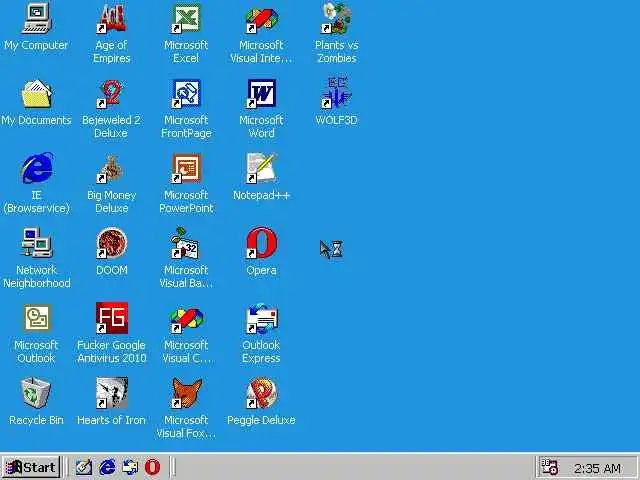Click the Show Desktop quick launch icon
This screenshot has width=640, height=480.
click(84, 467)
